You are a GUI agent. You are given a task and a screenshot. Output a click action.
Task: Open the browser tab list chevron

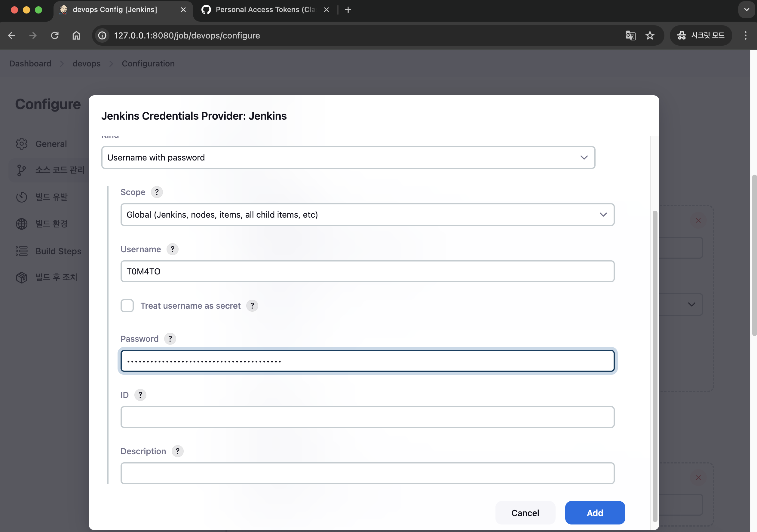746,10
